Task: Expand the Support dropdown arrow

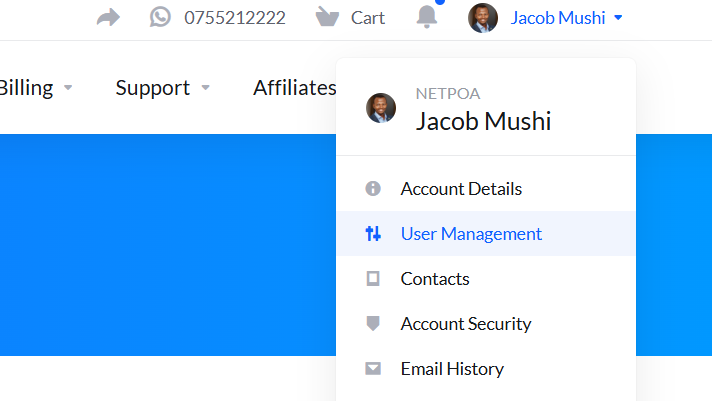Action: pyautogui.click(x=206, y=88)
